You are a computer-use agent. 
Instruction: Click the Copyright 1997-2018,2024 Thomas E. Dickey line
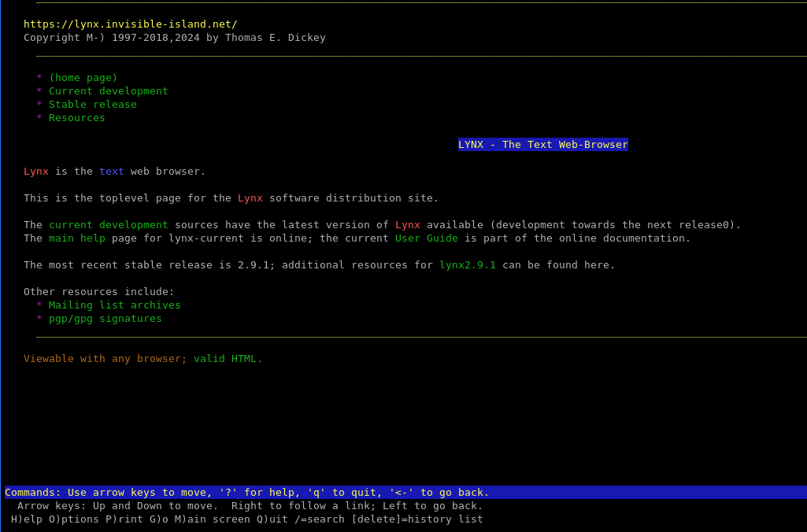coord(175,38)
